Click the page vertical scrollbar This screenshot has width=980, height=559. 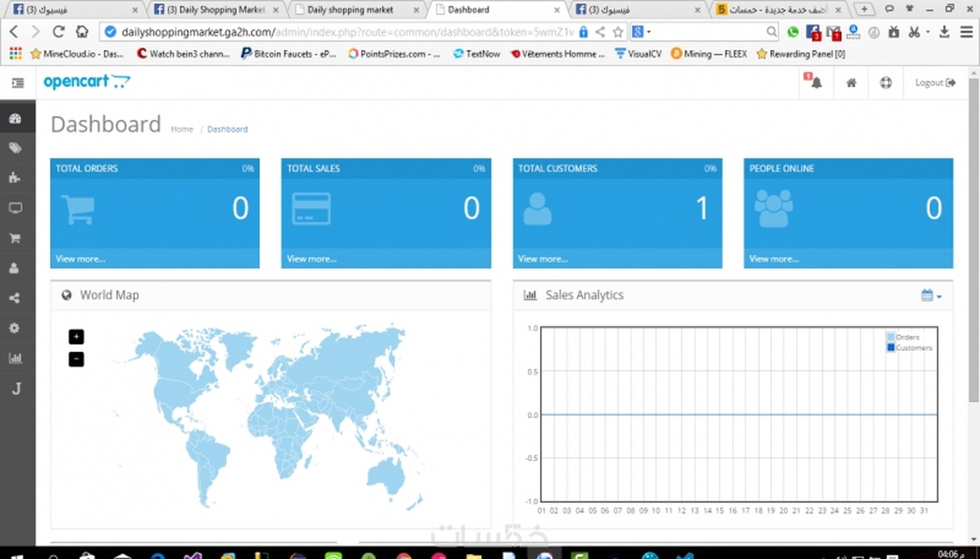click(974, 239)
